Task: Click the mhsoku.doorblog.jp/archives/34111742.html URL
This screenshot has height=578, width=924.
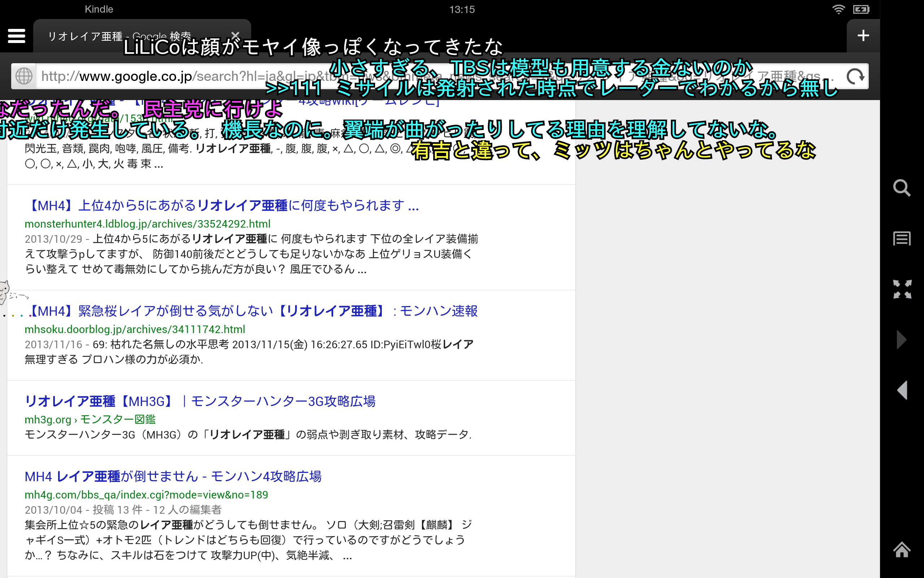Action: coord(135,329)
